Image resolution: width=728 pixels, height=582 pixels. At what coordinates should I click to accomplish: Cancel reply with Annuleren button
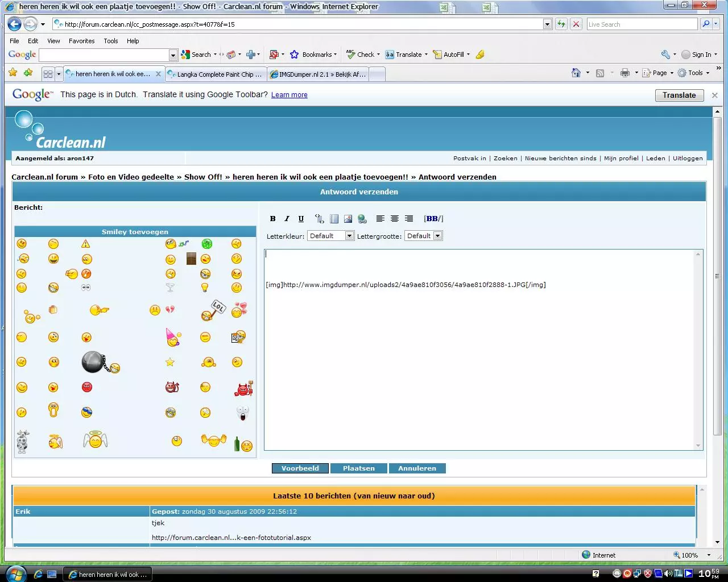click(417, 468)
